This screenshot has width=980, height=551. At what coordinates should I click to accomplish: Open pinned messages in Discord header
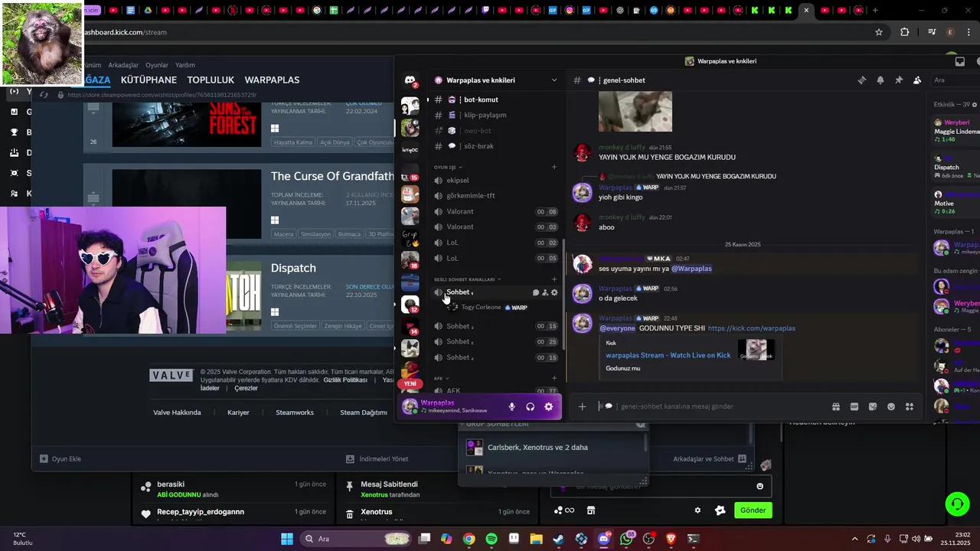point(899,80)
